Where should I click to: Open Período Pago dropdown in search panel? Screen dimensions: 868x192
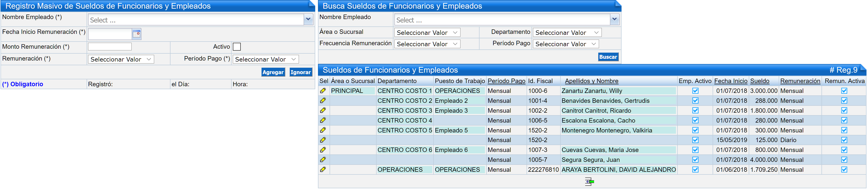coord(565,44)
